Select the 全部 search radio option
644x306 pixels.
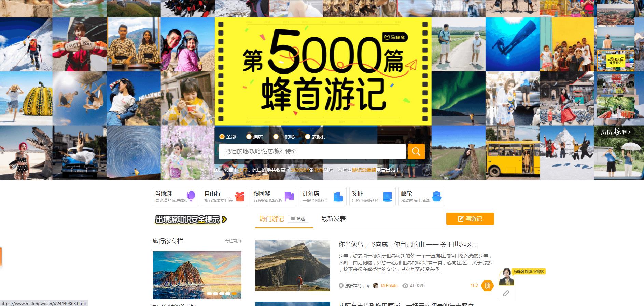click(222, 137)
